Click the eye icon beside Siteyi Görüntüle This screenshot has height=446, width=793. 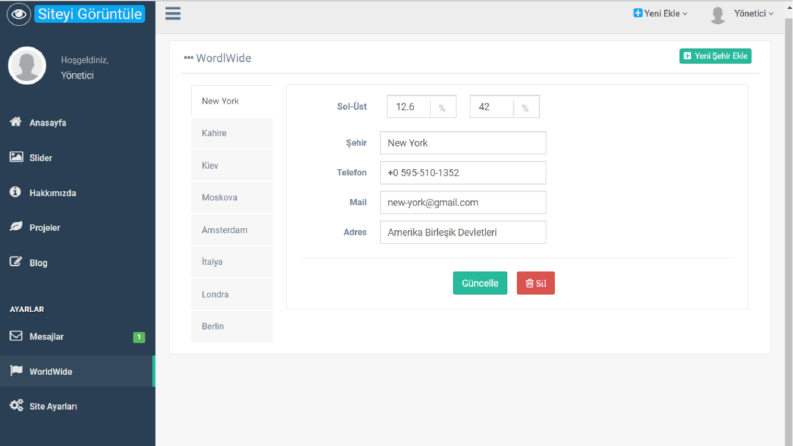(19, 14)
